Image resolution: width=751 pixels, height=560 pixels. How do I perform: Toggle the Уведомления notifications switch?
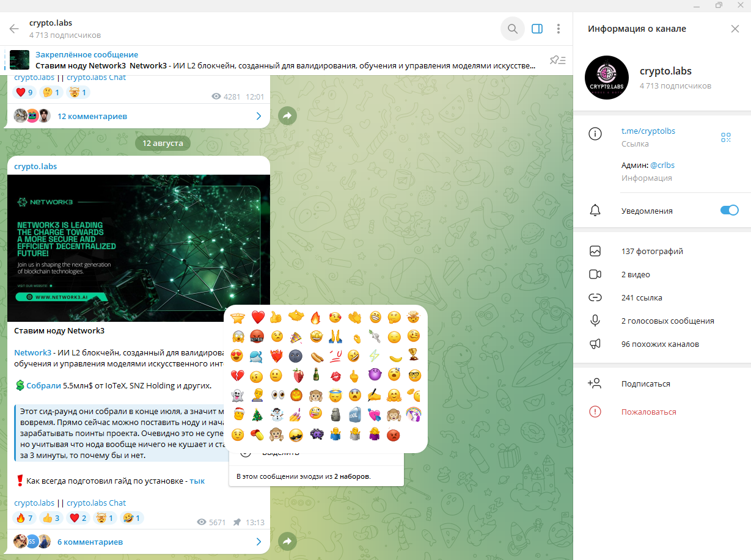(x=730, y=210)
